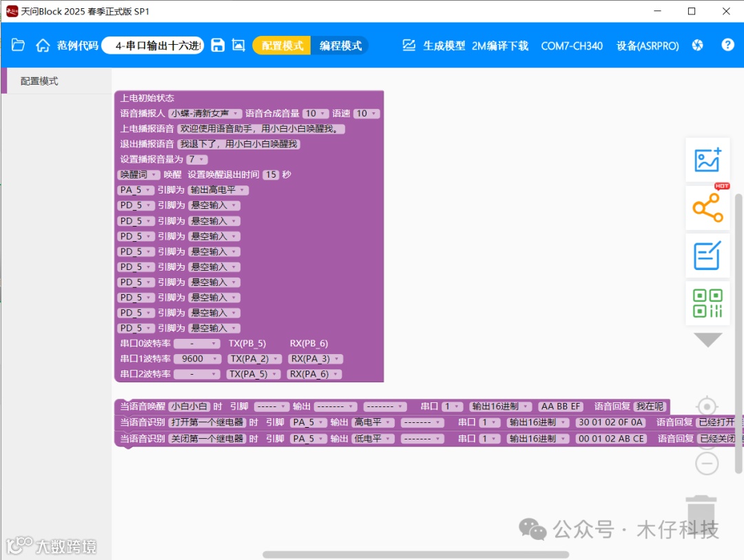The image size is (744, 560).
Task: Open PA_5 pin dropdown in config block
Action: pos(136,190)
